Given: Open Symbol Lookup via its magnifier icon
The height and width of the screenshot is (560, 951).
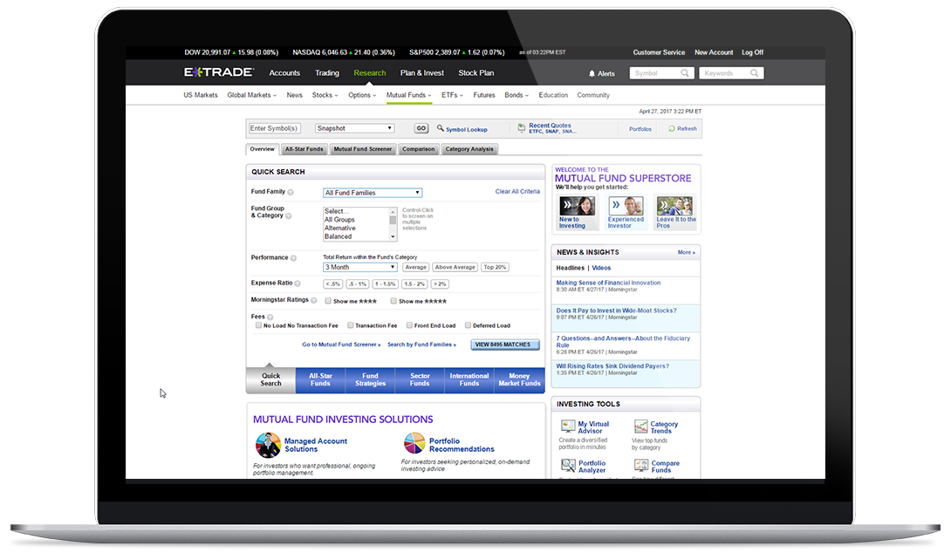Looking at the screenshot, I should 441,128.
